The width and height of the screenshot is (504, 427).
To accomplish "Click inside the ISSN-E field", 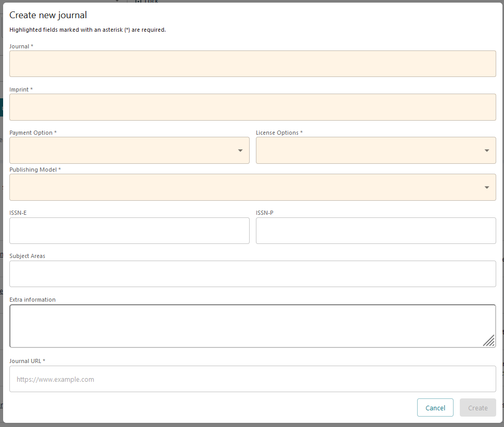I will pyautogui.click(x=129, y=230).
